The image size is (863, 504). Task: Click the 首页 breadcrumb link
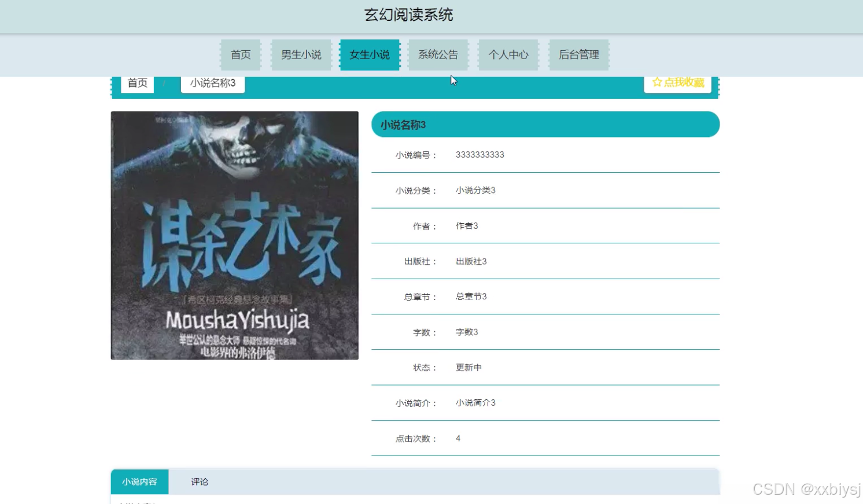tap(137, 82)
